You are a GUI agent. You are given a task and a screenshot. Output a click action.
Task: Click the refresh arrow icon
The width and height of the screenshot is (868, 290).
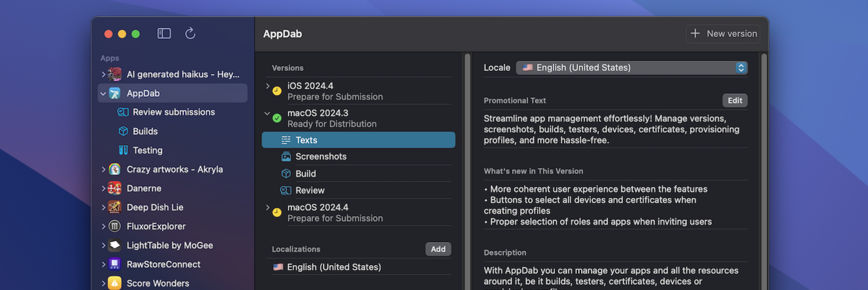pyautogui.click(x=190, y=34)
